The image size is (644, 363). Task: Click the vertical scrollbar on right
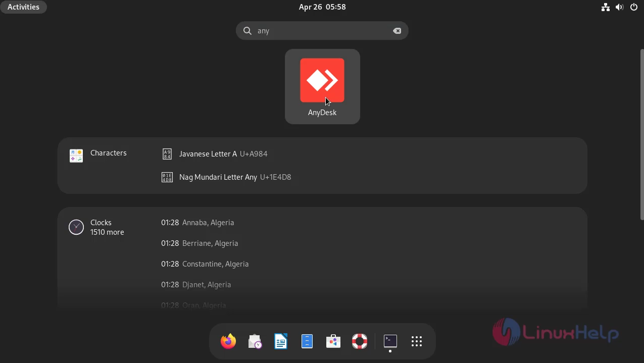click(x=641, y=134)
